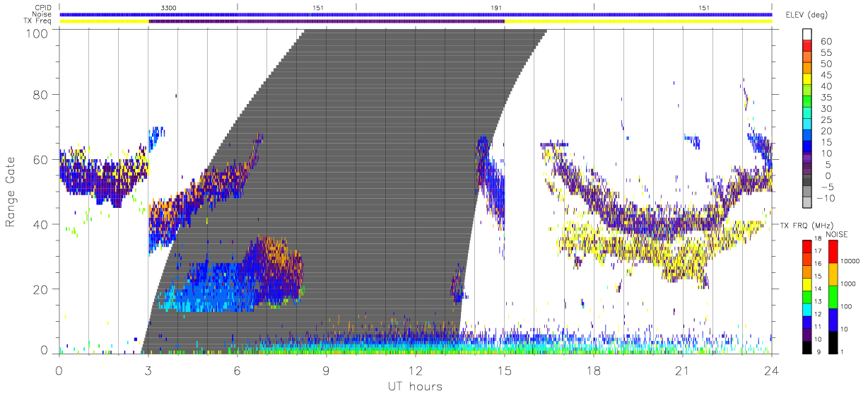868x401 pixels.
Task: Click the '25' label on ELEV colorbar
Action: coord(826,121)
